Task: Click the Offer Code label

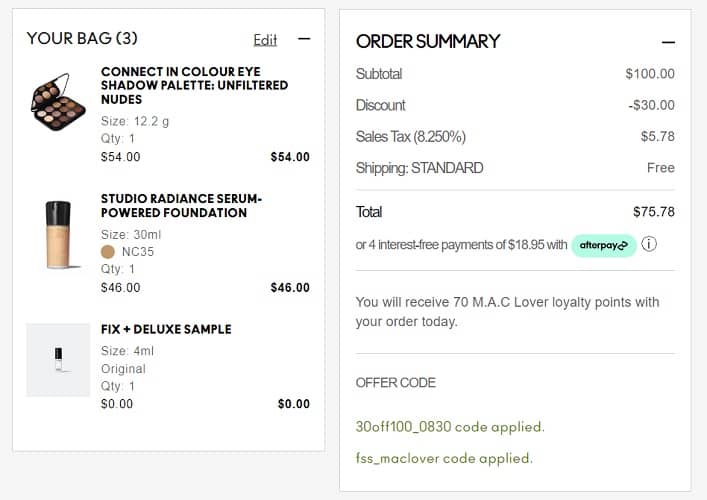Action: coord(396,383)
